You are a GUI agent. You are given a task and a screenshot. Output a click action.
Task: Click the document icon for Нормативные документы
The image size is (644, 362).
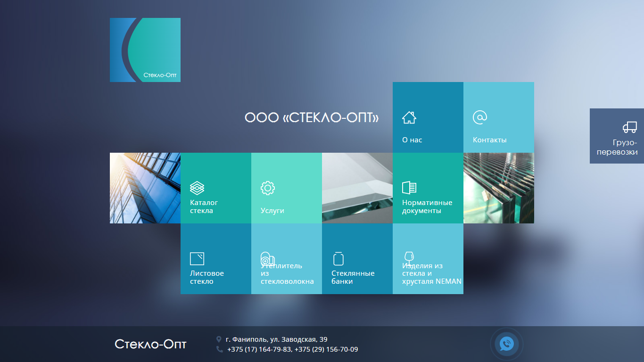[x=409, y=188]
